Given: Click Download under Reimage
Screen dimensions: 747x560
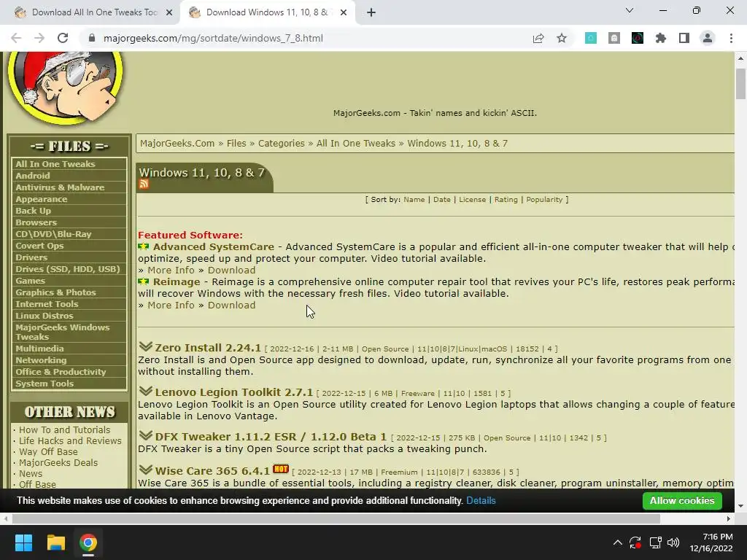Looking at the screenshot, I should pos(231,306).
